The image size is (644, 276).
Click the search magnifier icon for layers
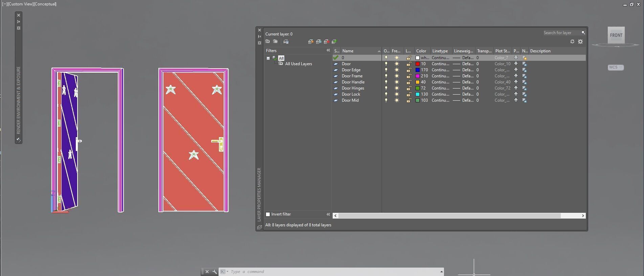click(x=583, y=33)
